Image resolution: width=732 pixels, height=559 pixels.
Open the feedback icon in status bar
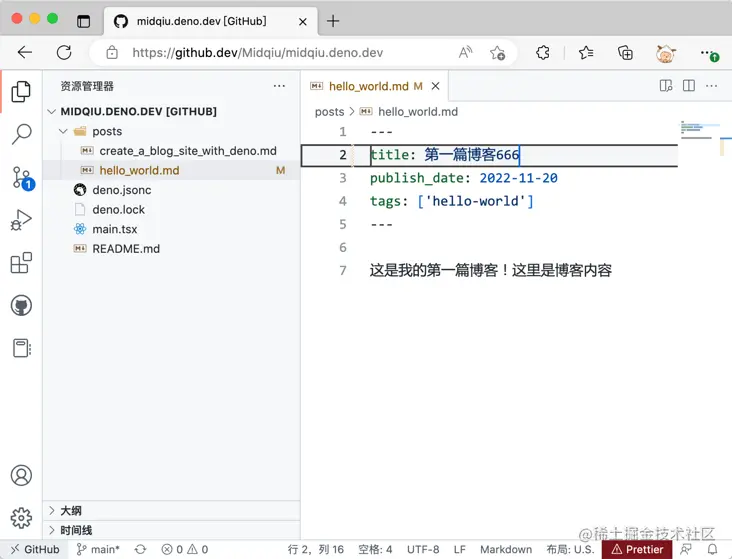click(686, 550)
